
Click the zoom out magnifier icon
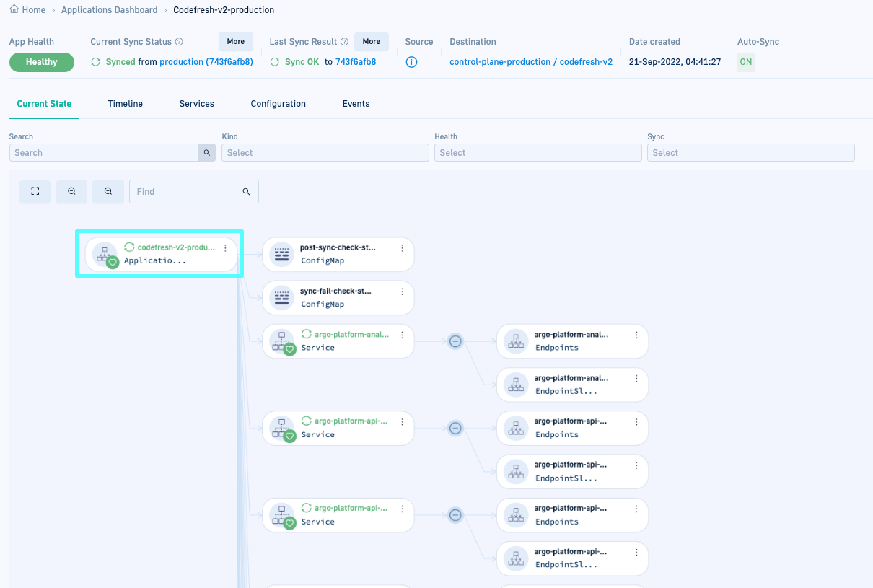71,191
